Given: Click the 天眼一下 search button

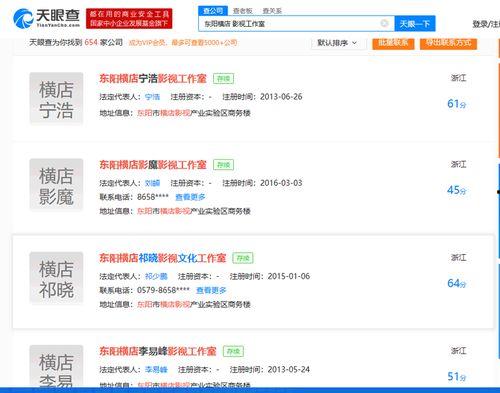Looking at the screenshot, I should pos(415,24).
